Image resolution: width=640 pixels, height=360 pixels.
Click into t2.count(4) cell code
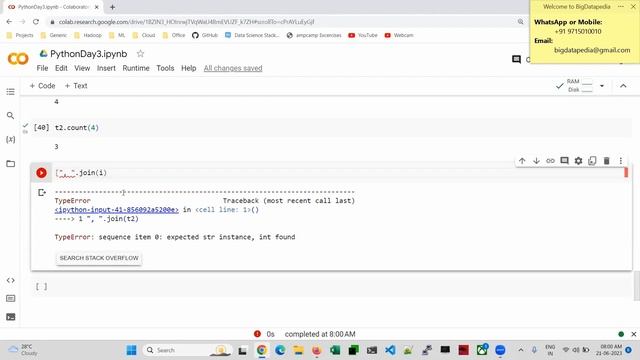point(77,128)
